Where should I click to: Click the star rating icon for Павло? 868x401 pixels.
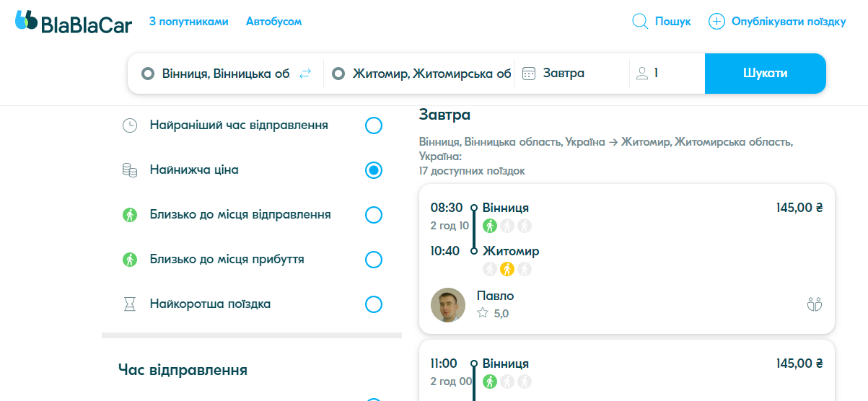483,313
